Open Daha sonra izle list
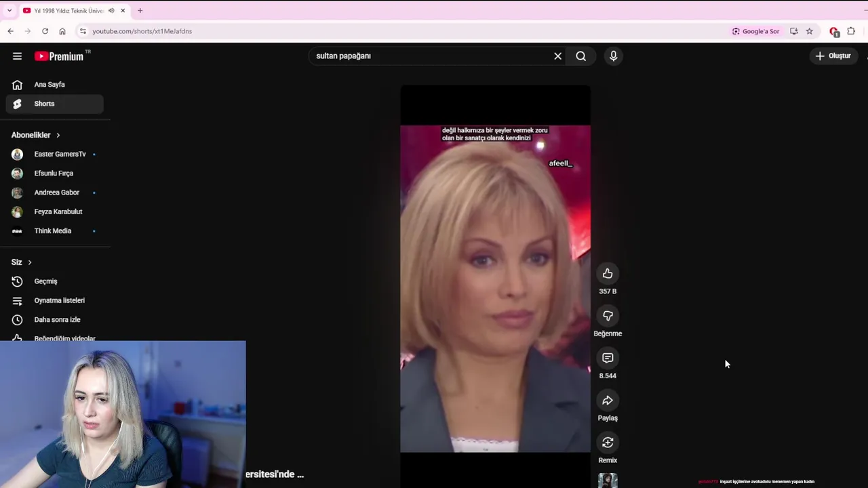Image resolution: width=868 pixels, height=488 pixels. (54, 320)
